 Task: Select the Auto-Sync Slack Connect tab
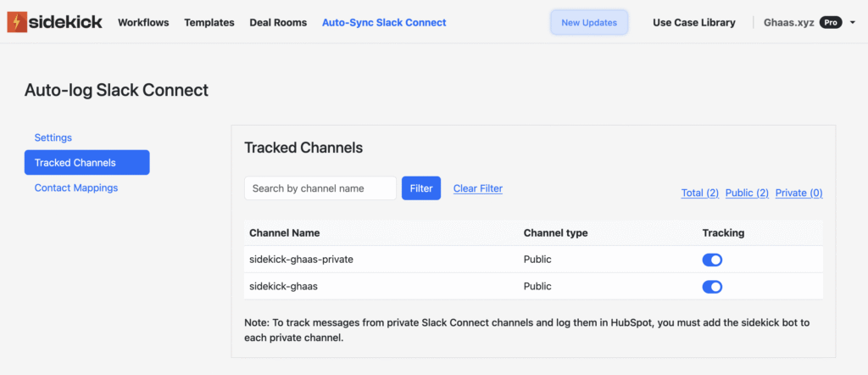[384, 23]
